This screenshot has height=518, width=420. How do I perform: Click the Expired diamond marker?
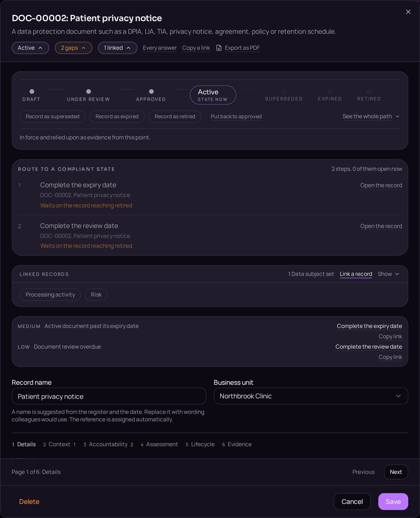[x=330, y=91]
